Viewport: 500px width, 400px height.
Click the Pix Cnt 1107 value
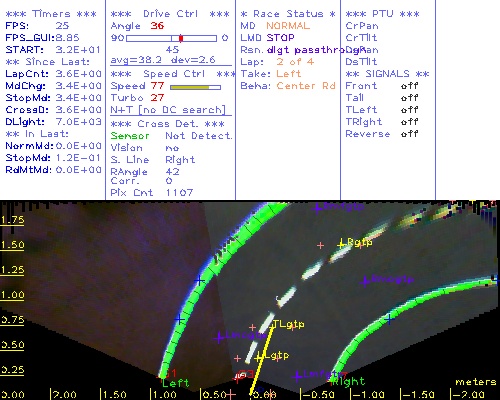click(179, 193)
